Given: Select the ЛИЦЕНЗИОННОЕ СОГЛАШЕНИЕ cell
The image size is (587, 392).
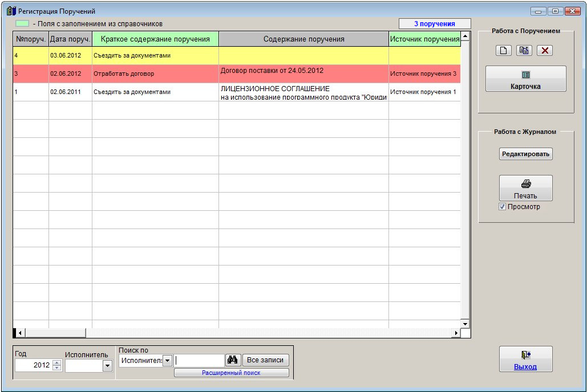Looking at the screenshot, I should [303, 92].
